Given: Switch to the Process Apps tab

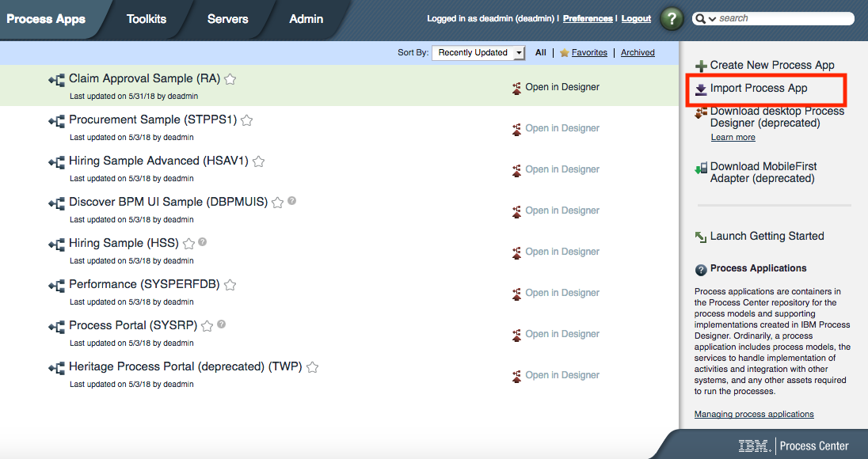Looking at the screenshot, I should (x=46, y=19).
